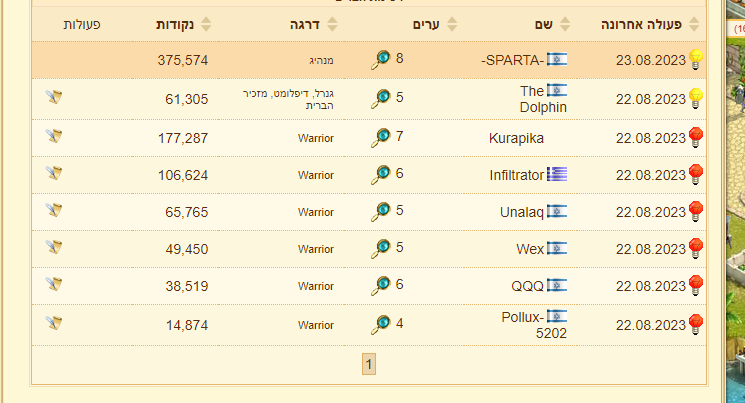The image size is (745, 403).
Task: Click the Greek flag next to Infiltrator
Action: coord(557,174)
